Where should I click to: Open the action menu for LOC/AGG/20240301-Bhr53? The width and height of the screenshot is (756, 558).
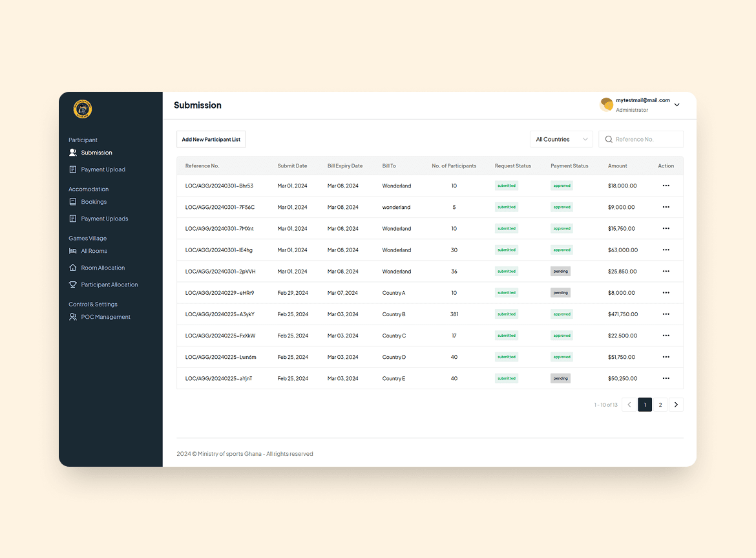[x=666, y=186]
